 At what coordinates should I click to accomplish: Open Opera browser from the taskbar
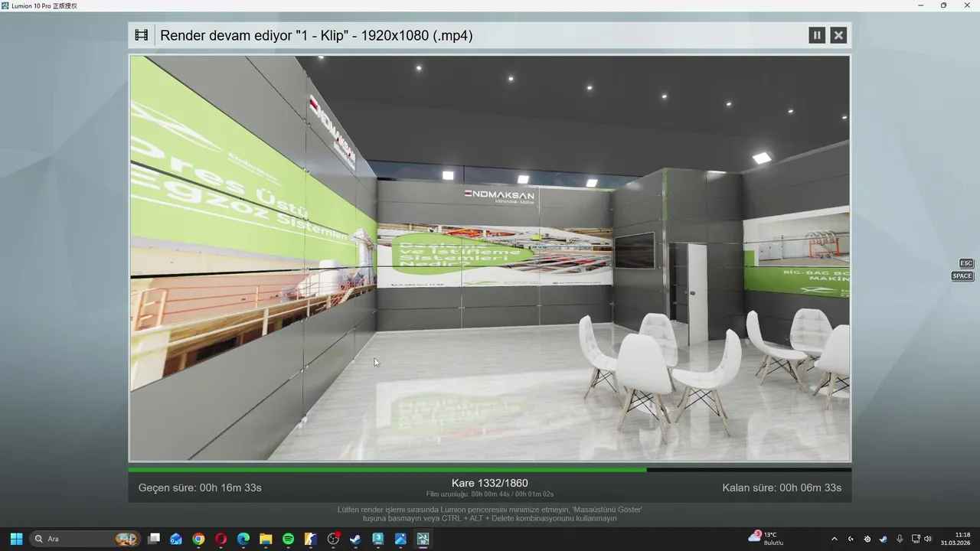coord(221,539)
